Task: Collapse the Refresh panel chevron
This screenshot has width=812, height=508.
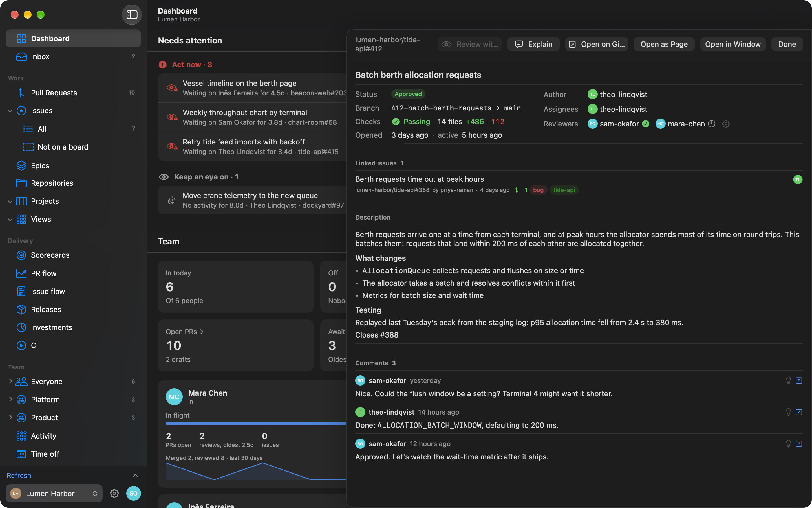Action: 135,476
